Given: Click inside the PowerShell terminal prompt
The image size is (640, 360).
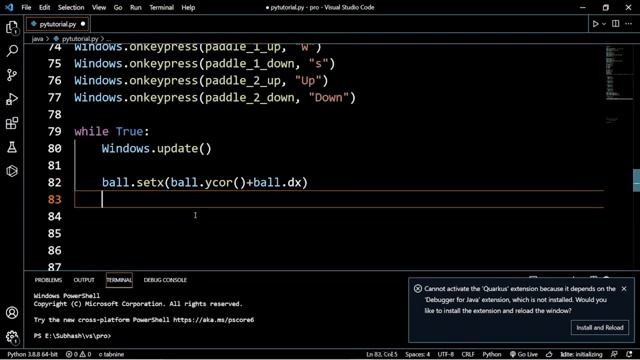Looking at the screenshot, I should click(73, 336).
